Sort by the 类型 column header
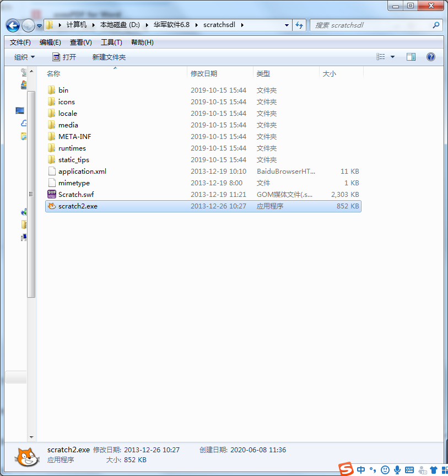 point(286,73)
